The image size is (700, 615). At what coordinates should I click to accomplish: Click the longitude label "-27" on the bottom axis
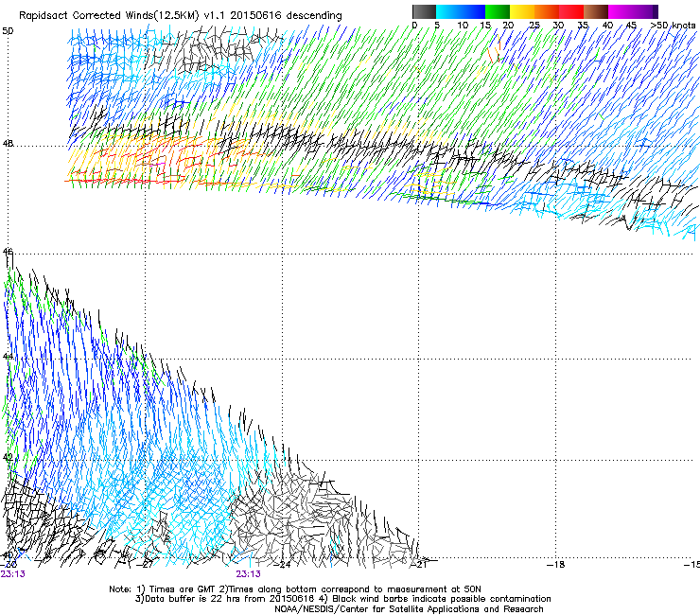pyautogui.click(x=145, y=565)
